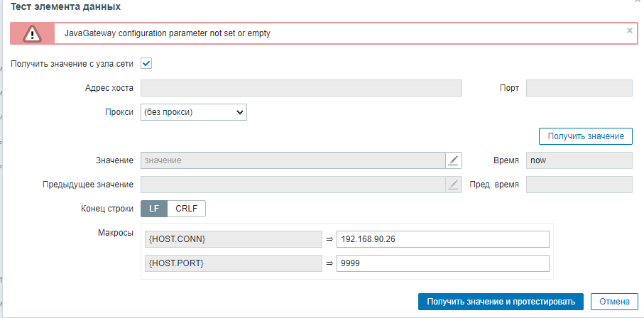
Task: Edit the {HOST.CONN} macro value 192.168.90.26
Action: coord(443,239)
